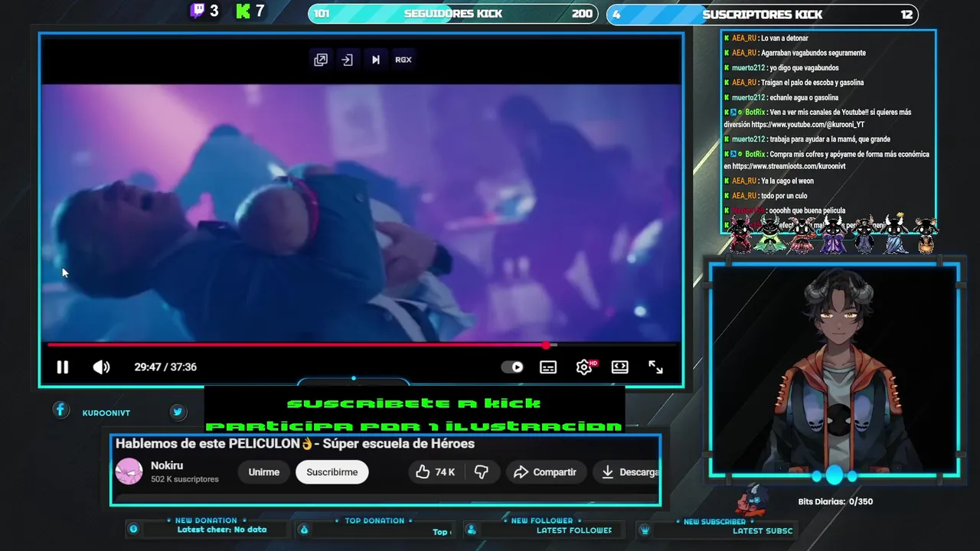Image resolution: width=980 pixels, height=551 pixels.
Task: Click the NEW SUBSCRIBER crown icon
Action: coord(645,530)
